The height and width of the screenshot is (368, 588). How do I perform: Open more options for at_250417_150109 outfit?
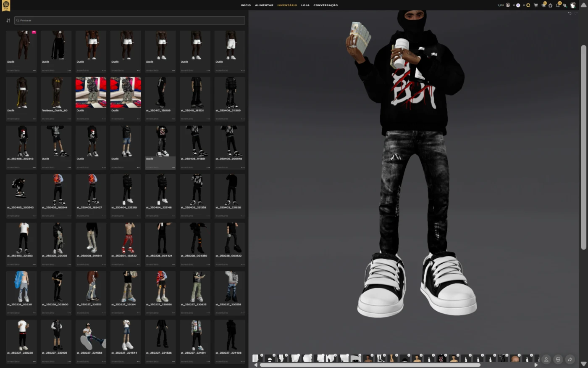point(173,119)
